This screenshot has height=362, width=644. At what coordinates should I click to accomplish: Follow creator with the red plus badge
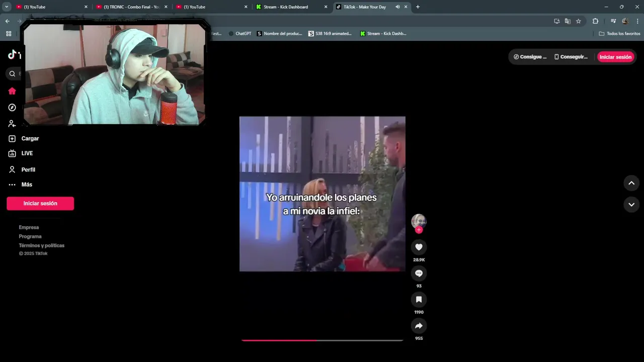(x=419, y=230)
